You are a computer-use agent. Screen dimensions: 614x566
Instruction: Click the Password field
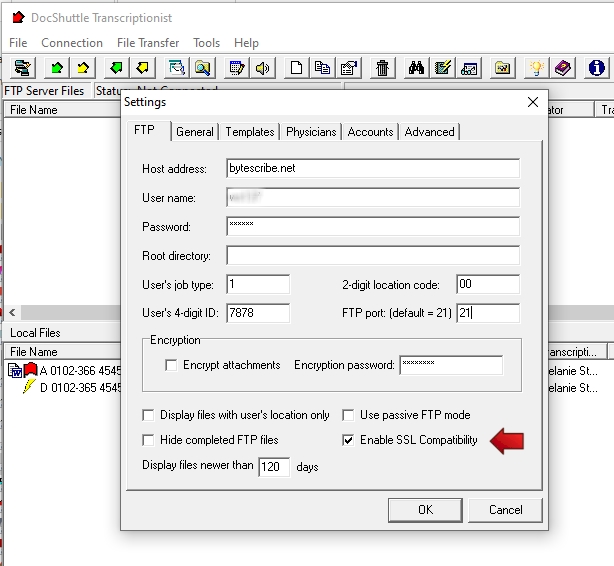pyautogui.click(x=373, y=226)
